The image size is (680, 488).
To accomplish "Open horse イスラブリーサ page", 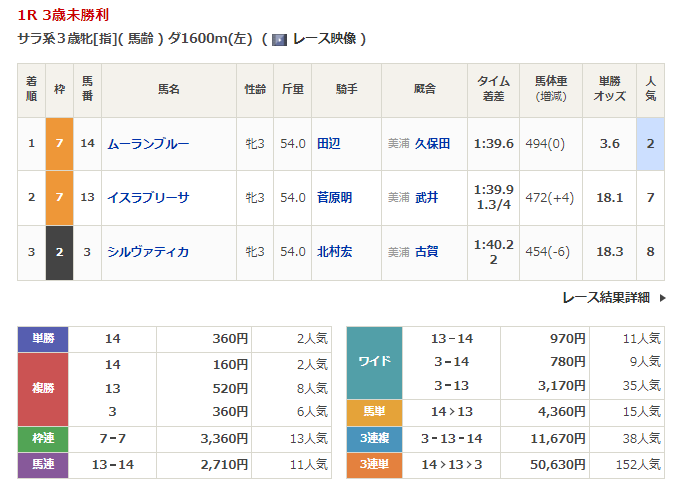I will click(x=148, y=198).
